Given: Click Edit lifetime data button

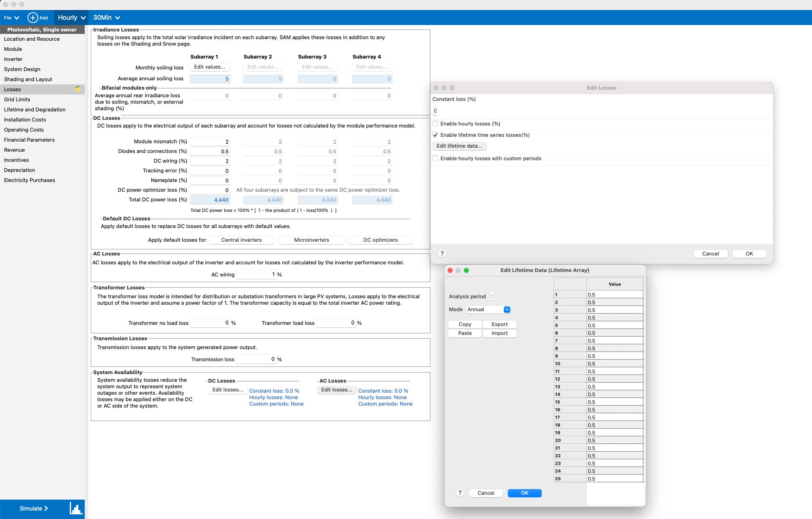Looking at the screenshot, I should [x=459, y=146].
